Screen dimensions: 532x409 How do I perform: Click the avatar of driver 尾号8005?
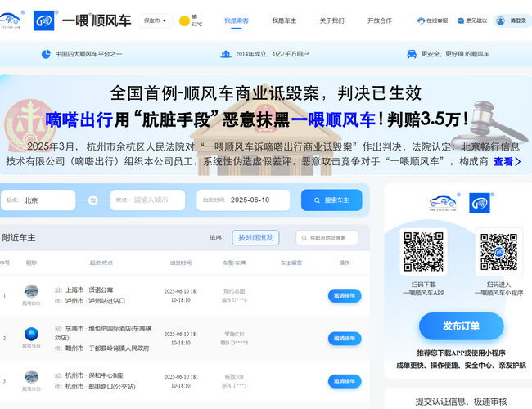[x=31, y=291]
